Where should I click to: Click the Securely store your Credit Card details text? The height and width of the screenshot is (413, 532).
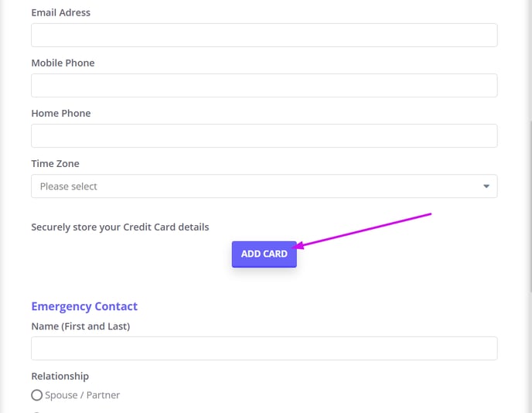(x=120, y=227)
